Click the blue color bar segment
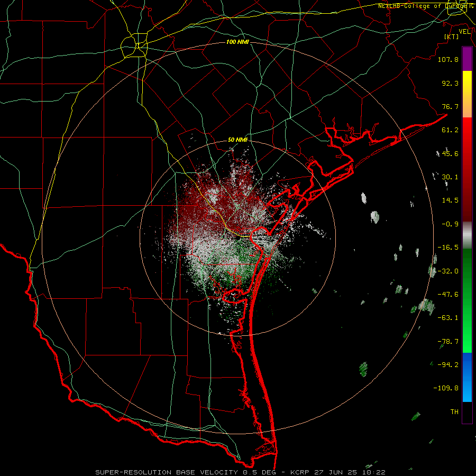Screen dimensions: 476x476 pos(467,377)
